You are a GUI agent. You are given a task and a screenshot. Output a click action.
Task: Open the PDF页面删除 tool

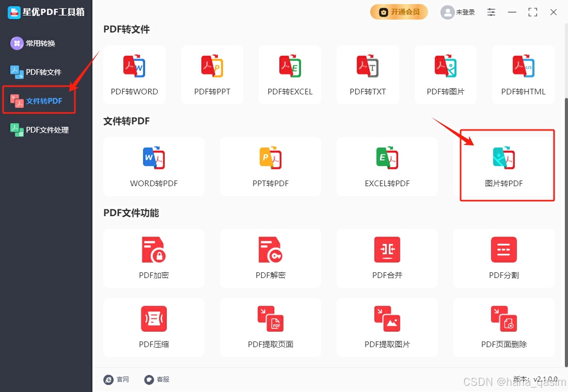(504, 328)
